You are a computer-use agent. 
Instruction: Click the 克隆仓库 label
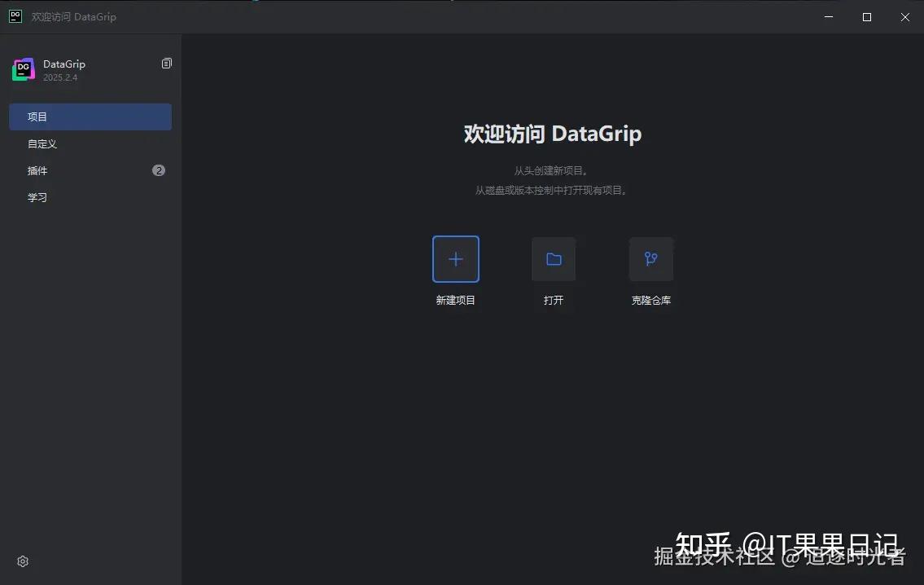pyautogui.click(x=651, y=300)
